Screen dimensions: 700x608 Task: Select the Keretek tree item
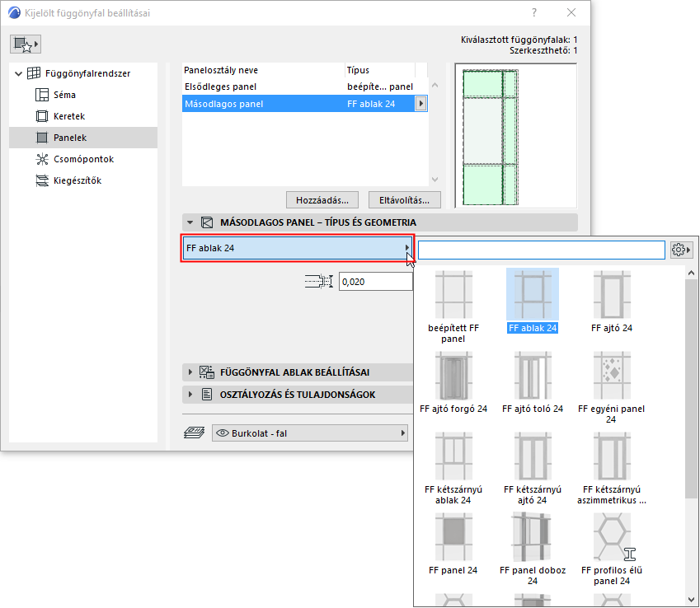[69, 116]
